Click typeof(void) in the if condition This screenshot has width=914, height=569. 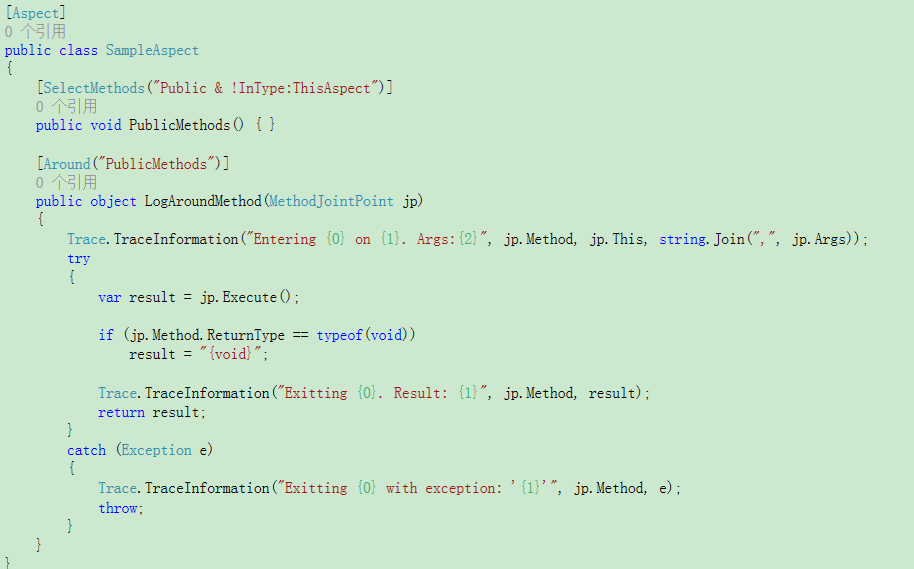click(366, 335)
